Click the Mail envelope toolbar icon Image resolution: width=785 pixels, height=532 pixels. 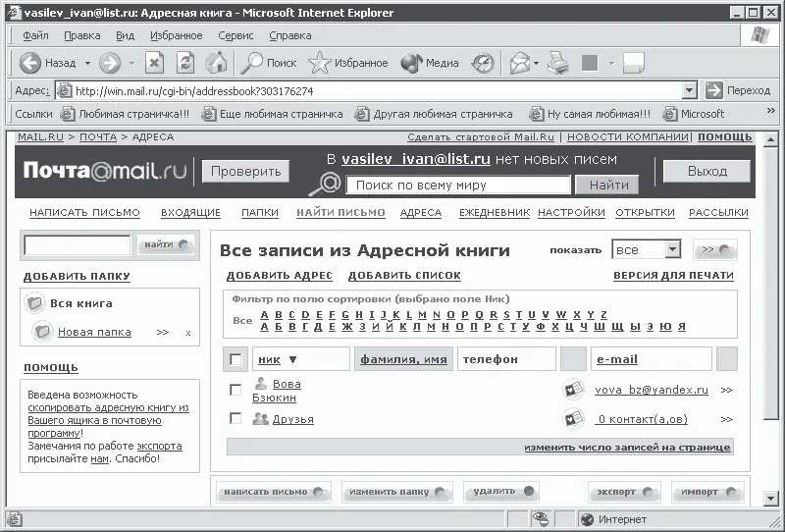(x=520, y=63)
